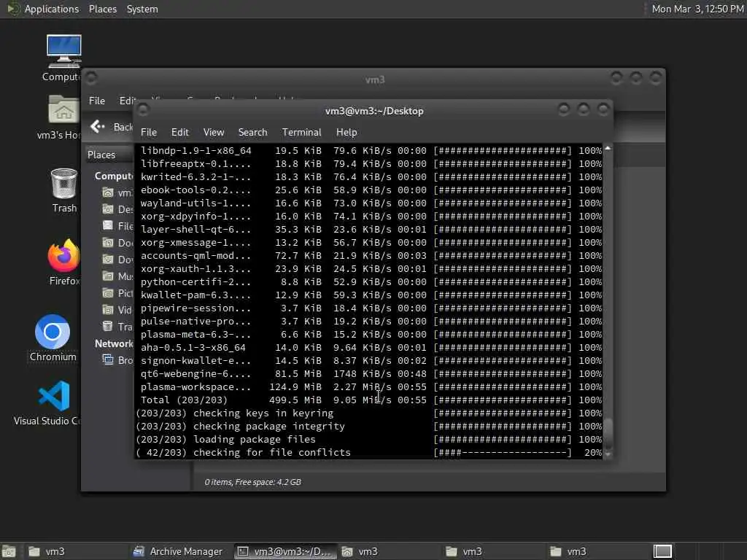
Task: Open vm3's Home desktop folder icon
Action: (64, 109)
